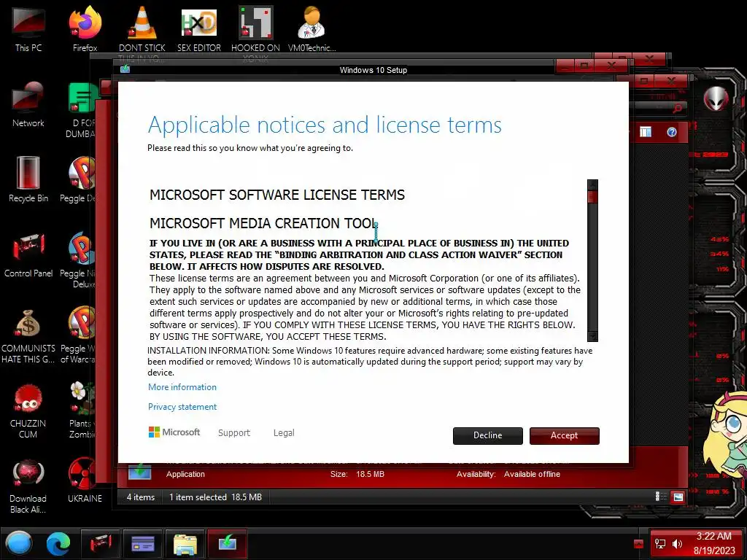Open File Explorer from taskbar
Screen dimensions: 747x560
click(x=185, y=543)
